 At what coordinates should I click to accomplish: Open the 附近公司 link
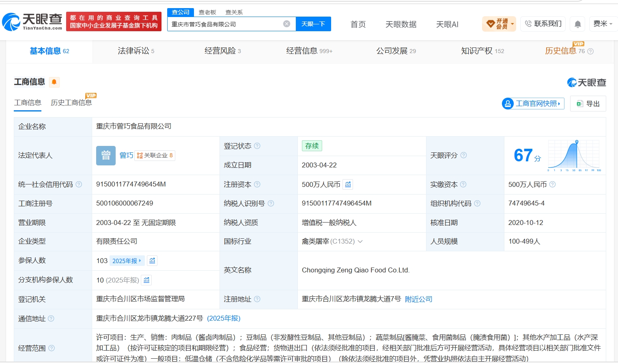[418, 299]
